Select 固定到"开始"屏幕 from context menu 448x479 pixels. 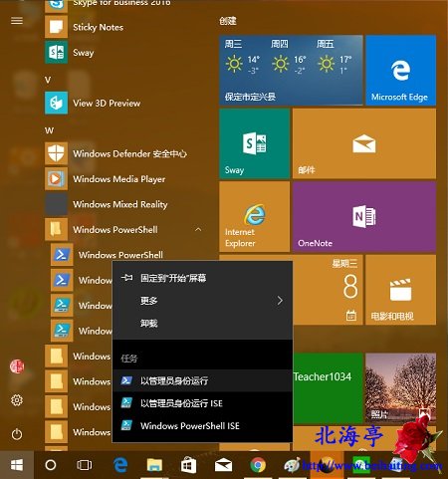[202, 278]
